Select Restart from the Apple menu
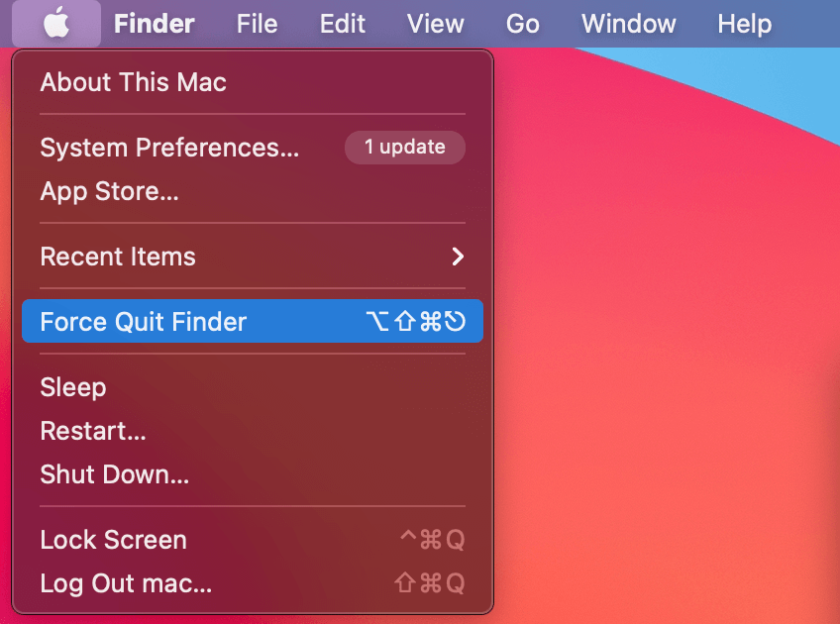The height and width of the screenshot is (624, 840). pyautogui.click(x=93, y=431)
